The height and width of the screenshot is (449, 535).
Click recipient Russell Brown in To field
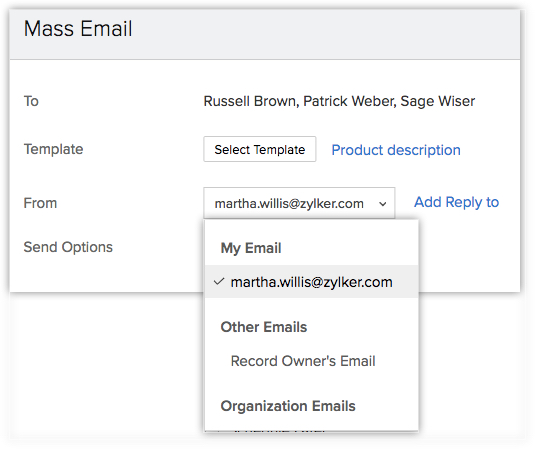point(249,101)
